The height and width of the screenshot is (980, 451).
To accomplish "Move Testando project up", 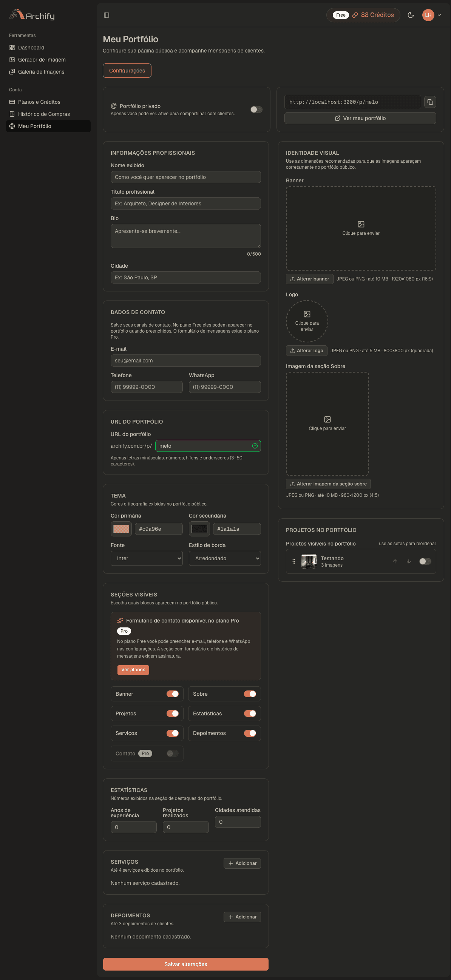I will pos(395,561).
